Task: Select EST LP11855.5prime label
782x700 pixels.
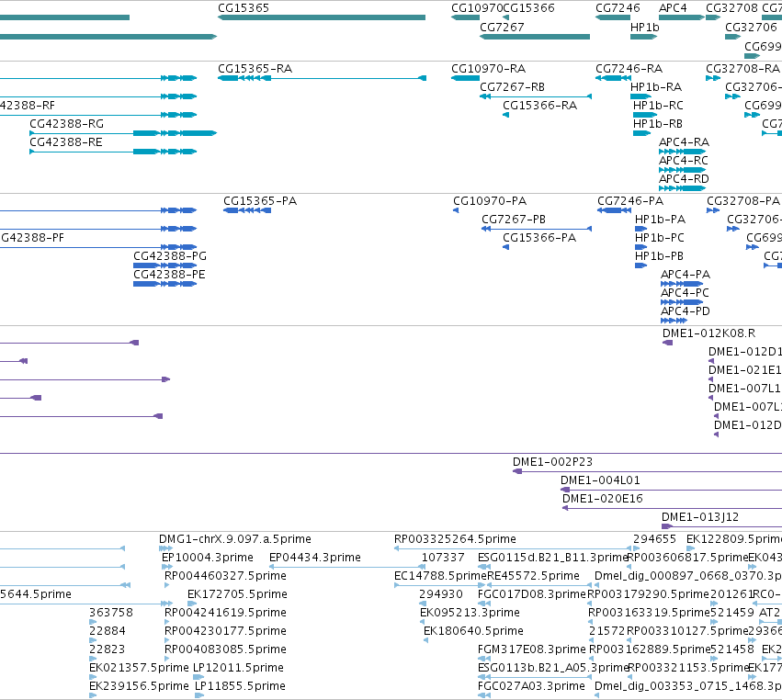Action: [x=240, y=686]
